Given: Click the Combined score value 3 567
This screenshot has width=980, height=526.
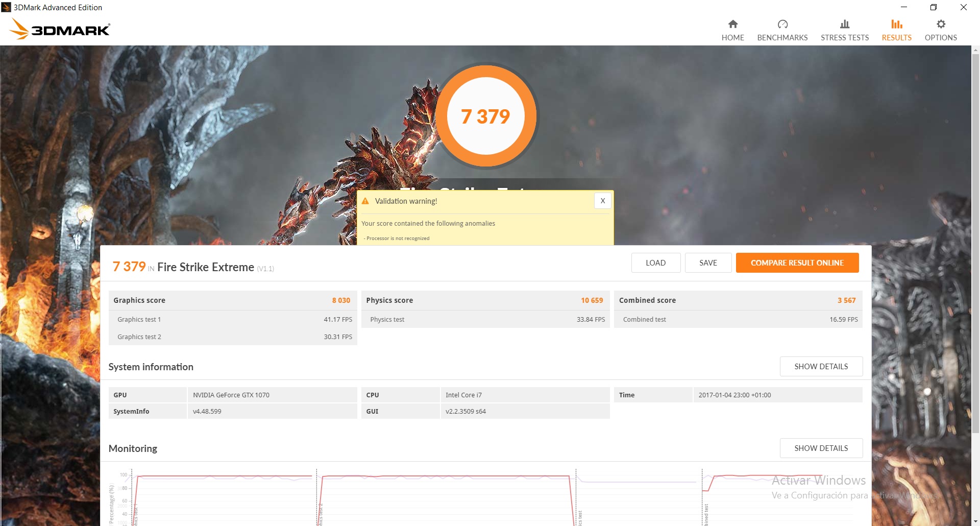Looking at the screenshot, I should pyautogui.click(x=846, y=300).
